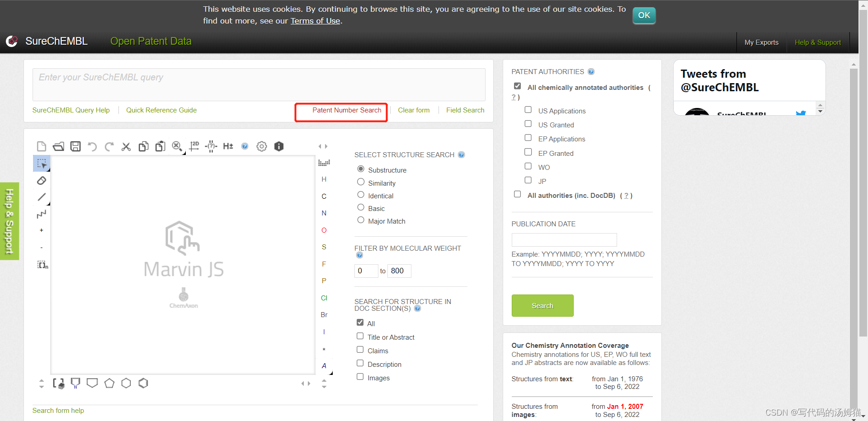Expand the atom bar up-down arrows

click(x=324, y=384)
